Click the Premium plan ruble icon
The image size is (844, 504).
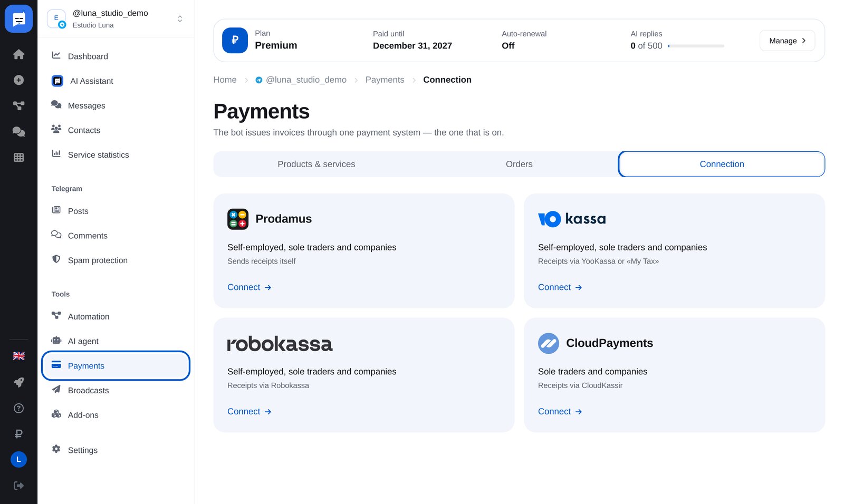pyautogui.click(x=235, y=40)
